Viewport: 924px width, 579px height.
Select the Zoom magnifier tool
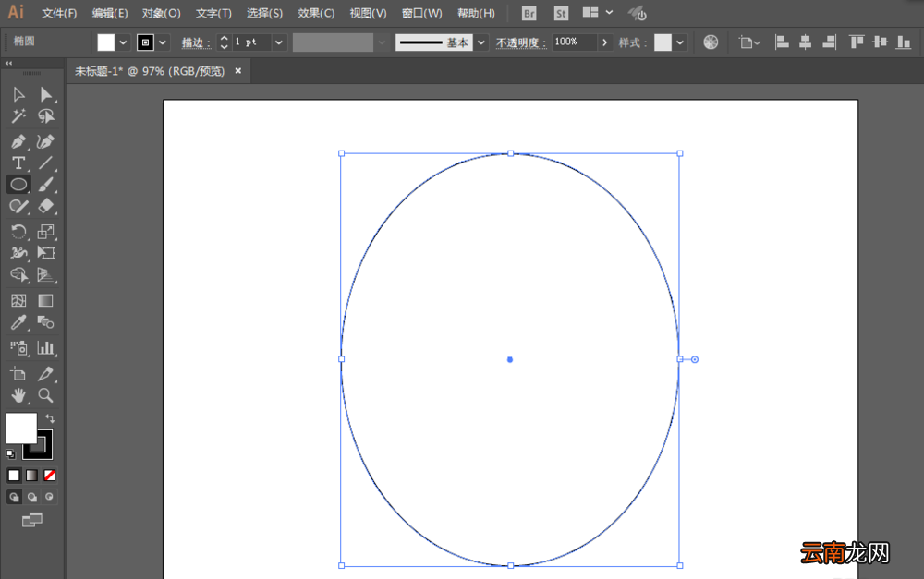46,395
